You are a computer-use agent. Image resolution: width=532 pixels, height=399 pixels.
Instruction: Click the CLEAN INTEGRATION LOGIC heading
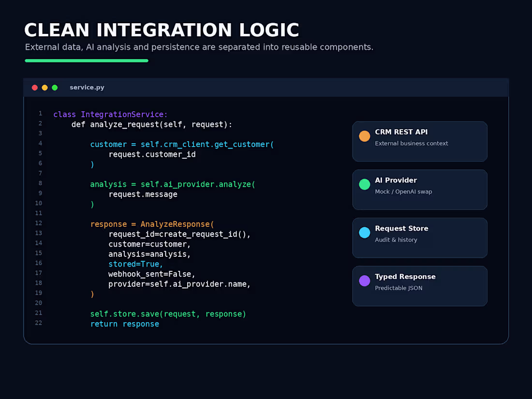click(x=162, y=30)
